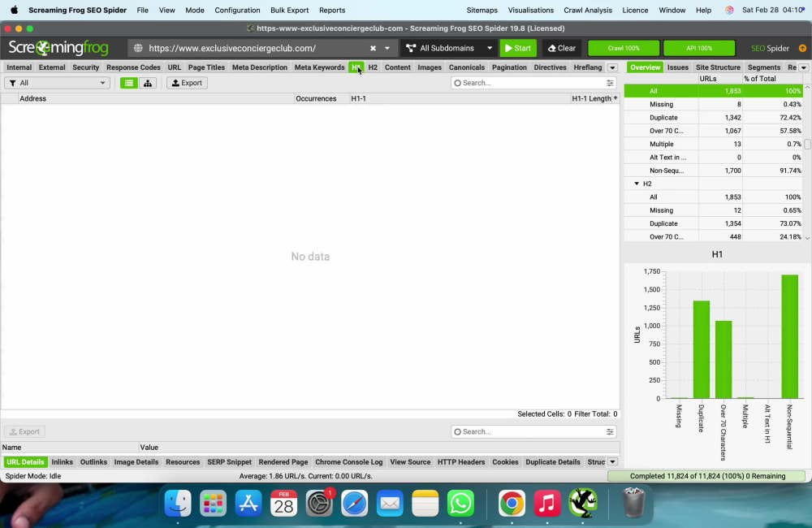Image resolution: width=812 pixels, height=528 pixels.
Task: Open the Calendar Dock icon
Action: pos(283,503)
